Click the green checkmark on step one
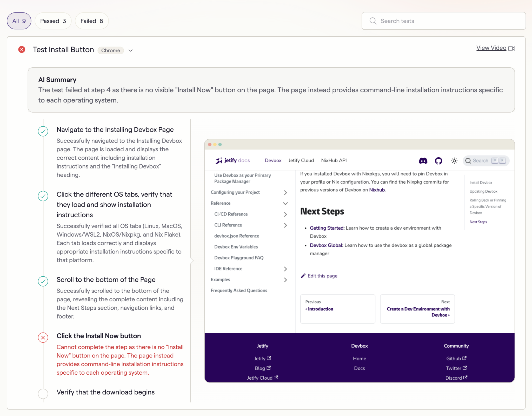 43,130
